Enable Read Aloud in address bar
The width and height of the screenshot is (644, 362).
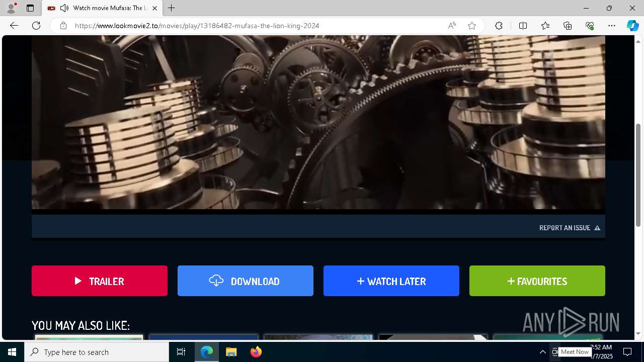click(452, 26)
